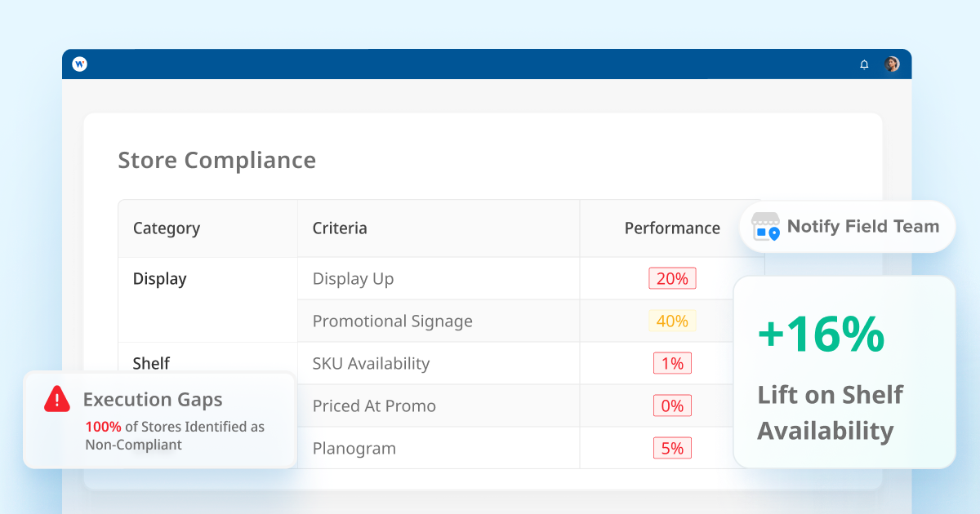Click the 20% badge for Display Up
The image size is (980, 514).
click(672, 278)
